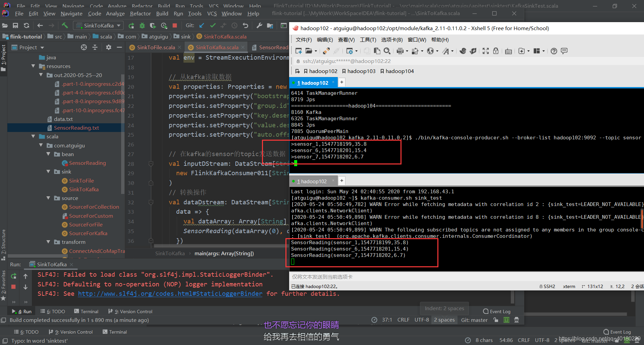
Task: Stop the running application
Action: pos(174,25)
